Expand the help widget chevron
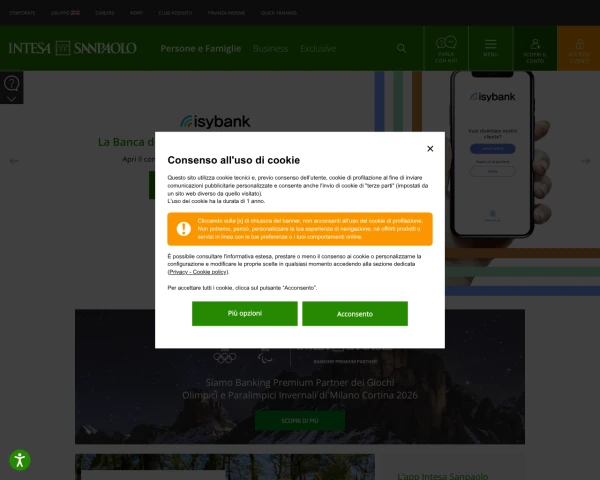This screenshot has width=600, height=480. click(11, 99)
